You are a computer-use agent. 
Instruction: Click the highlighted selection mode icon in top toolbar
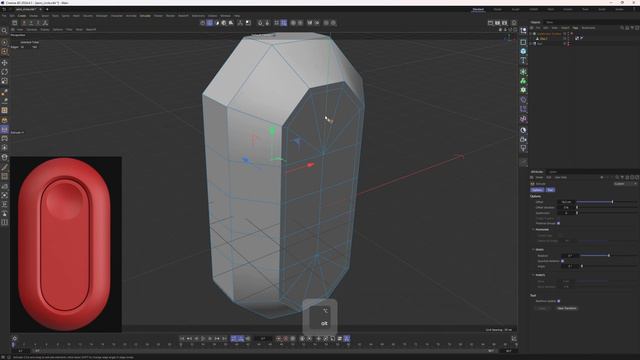click(x=209, y=23)
